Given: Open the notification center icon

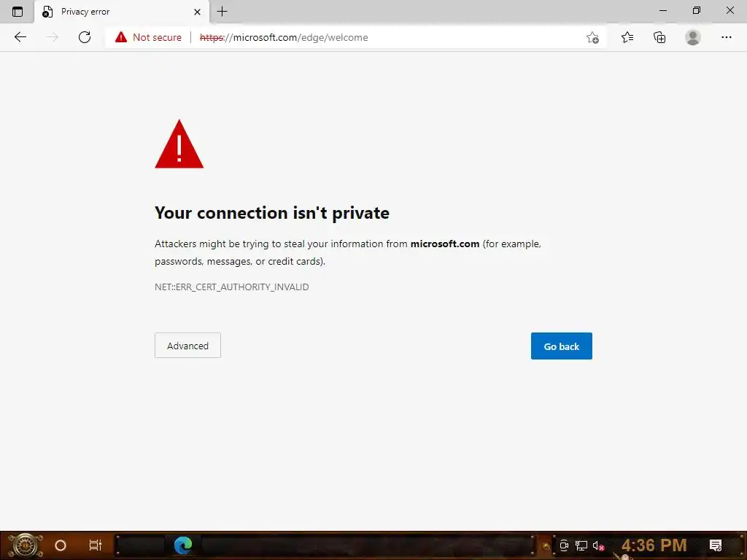Looking at the screenshot, I should click(x=716, y=545).
